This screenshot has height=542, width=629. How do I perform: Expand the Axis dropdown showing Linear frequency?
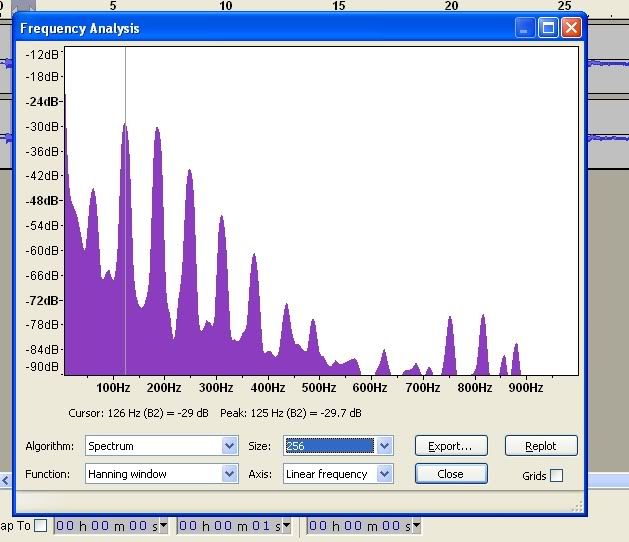coord(384,474)
